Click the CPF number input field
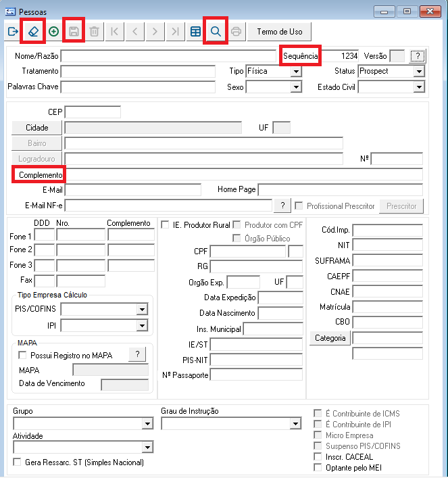 tap(248, 252)
